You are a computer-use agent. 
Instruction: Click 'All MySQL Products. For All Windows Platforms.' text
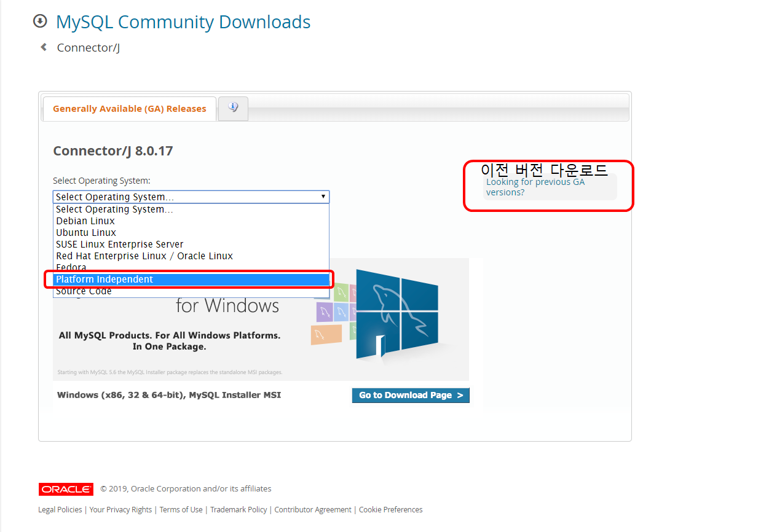(x=170, y=335)
